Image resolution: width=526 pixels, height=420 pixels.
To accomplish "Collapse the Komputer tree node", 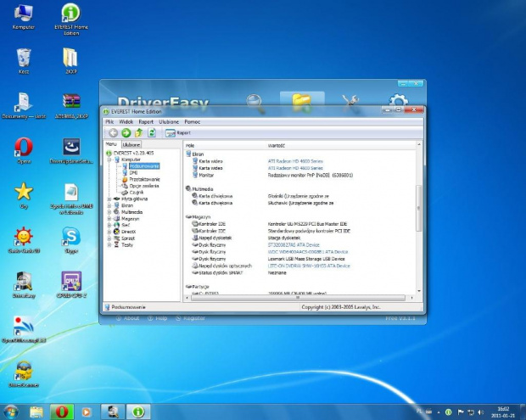I will click(x=109, y=160).
